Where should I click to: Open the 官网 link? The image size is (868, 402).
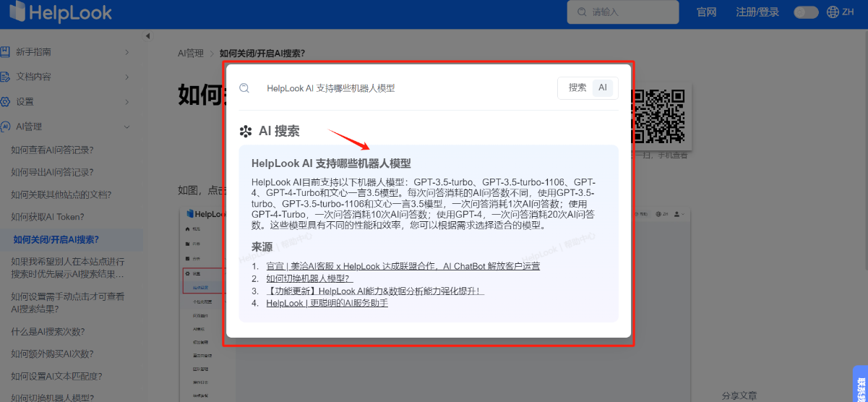tap(706, 12)
